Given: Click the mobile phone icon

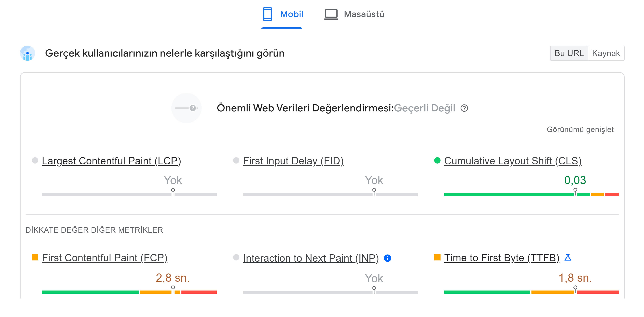Looking at the screenshot, I should pyautogui.click(x=267, y=14).
